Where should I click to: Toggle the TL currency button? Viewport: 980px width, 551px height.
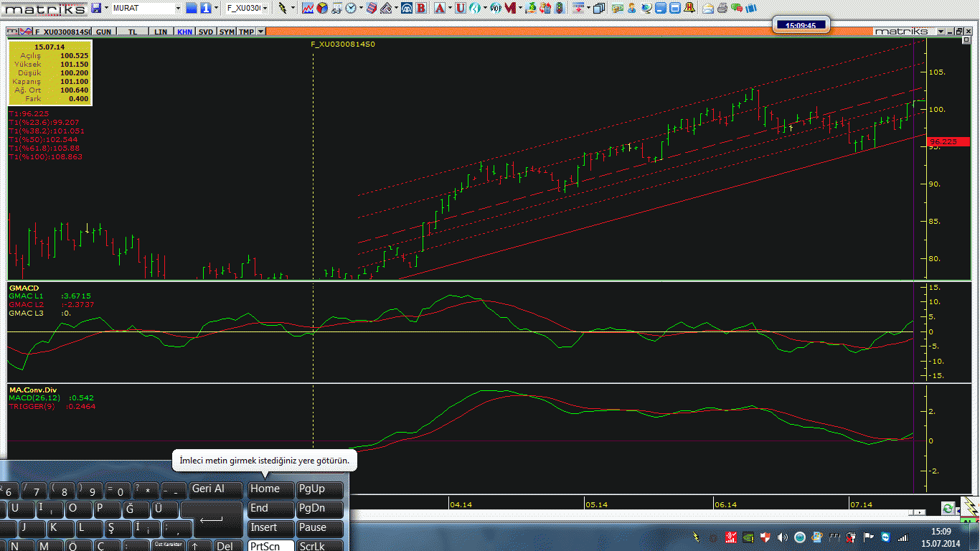[x=132, y=32]
